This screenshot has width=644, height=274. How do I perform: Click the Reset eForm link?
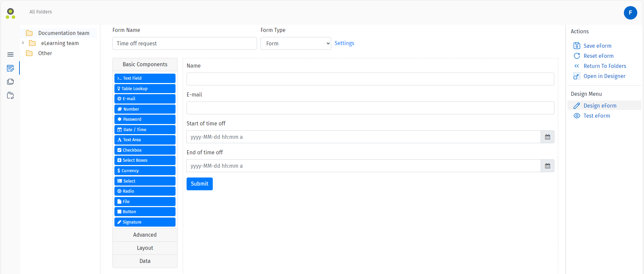point(598,56)
